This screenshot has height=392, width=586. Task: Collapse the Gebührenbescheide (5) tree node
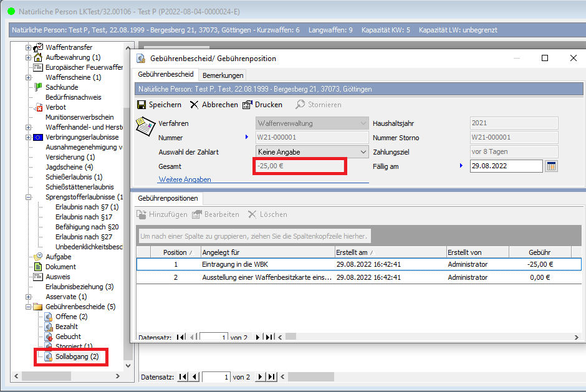[x=29, y=307]
